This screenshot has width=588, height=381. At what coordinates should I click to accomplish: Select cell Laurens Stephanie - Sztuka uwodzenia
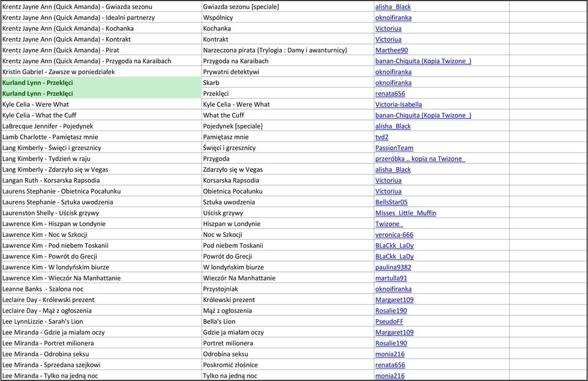[101, 203]
